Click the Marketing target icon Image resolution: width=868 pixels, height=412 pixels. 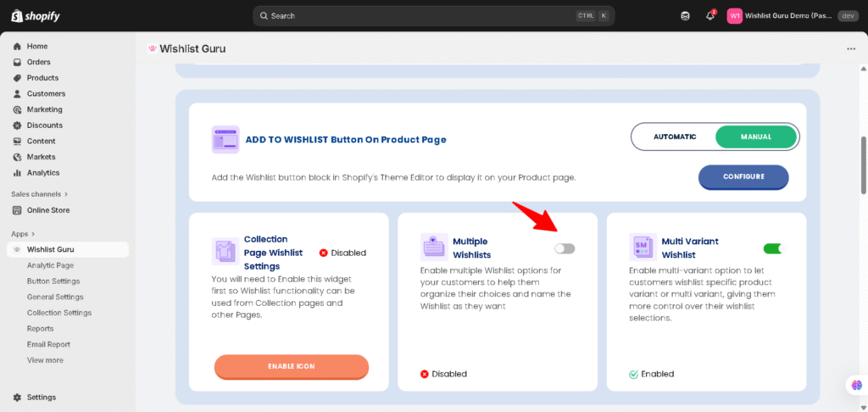[17, 109]
